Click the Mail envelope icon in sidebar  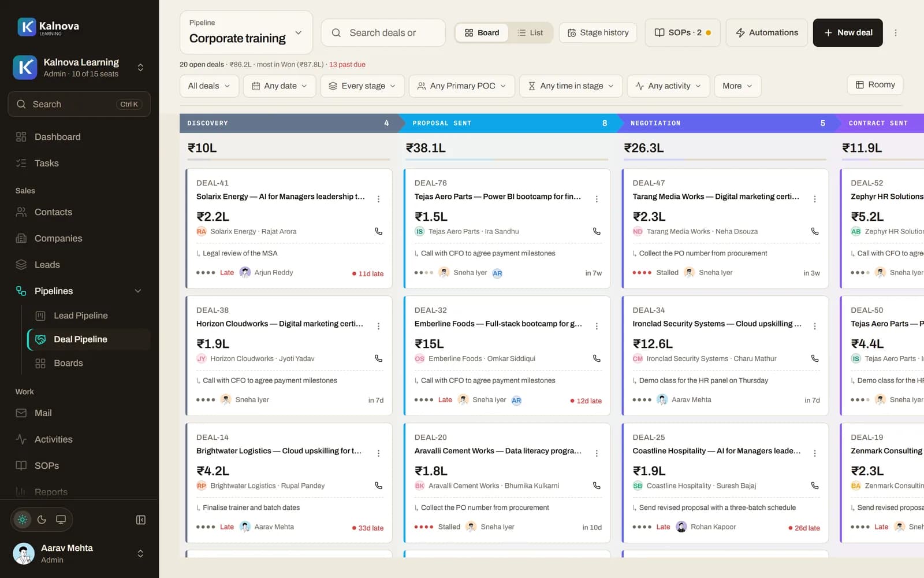point(21,413)
